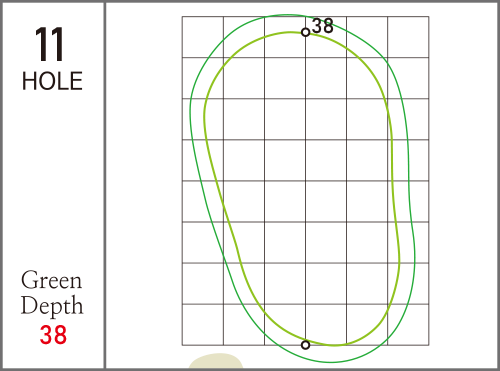Viewport: 500px width, 371px height.
Task: Select the HOLE text label
Action: [52, 81]
